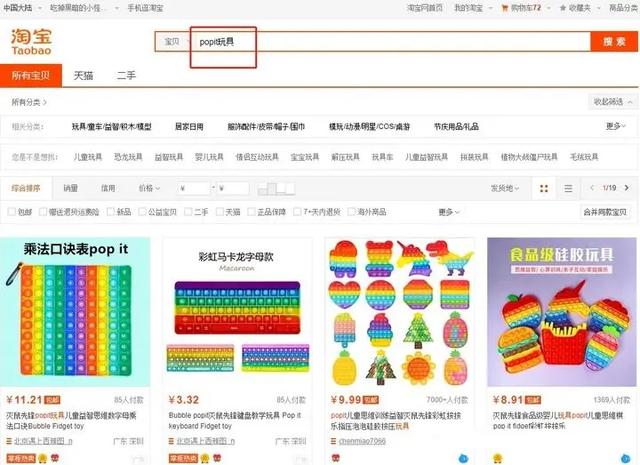This screenshot has height=465, width=640.
Task: Go to previous results page arrow
Action: (x=592, y=188)
